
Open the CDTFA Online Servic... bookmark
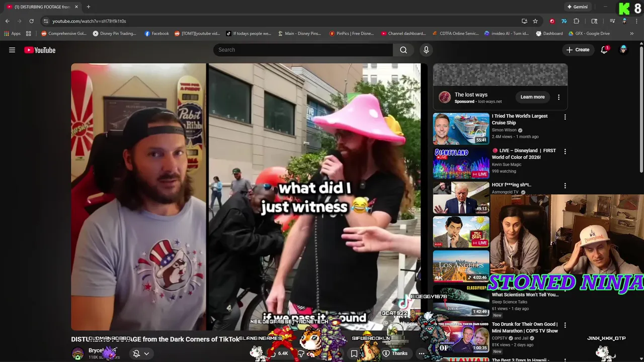point(456,34)
